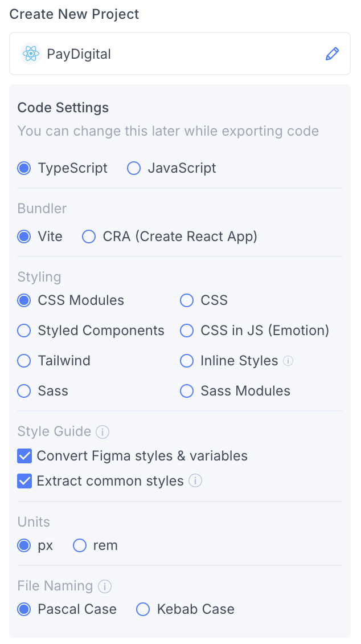This screenshot has width=361, height=644.
Task: Choose Tailwind for styling
Action: tap(23, 360)
